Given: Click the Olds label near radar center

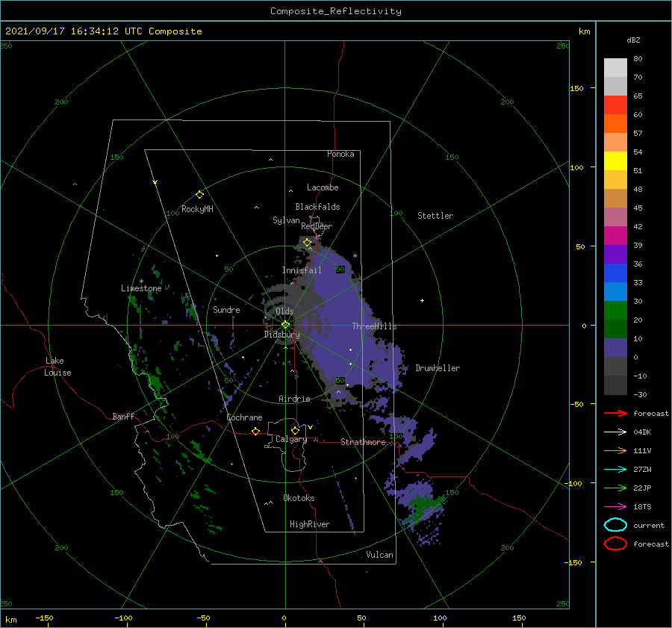Looking at the screenshot, I should click(x=284, y=311).
